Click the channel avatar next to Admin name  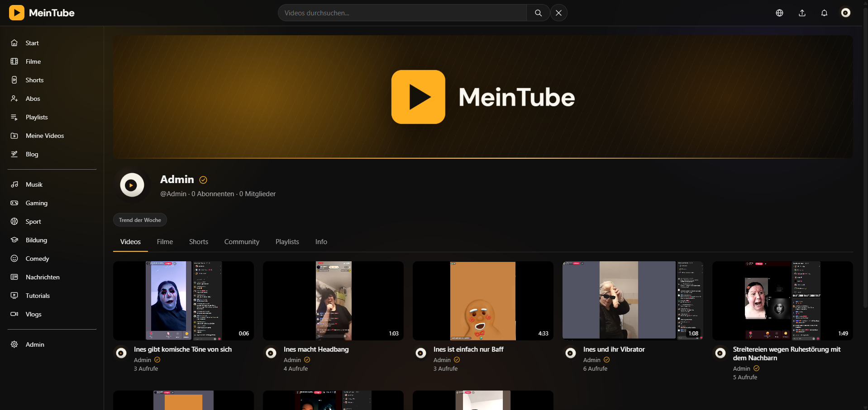(x=132, y=185)
